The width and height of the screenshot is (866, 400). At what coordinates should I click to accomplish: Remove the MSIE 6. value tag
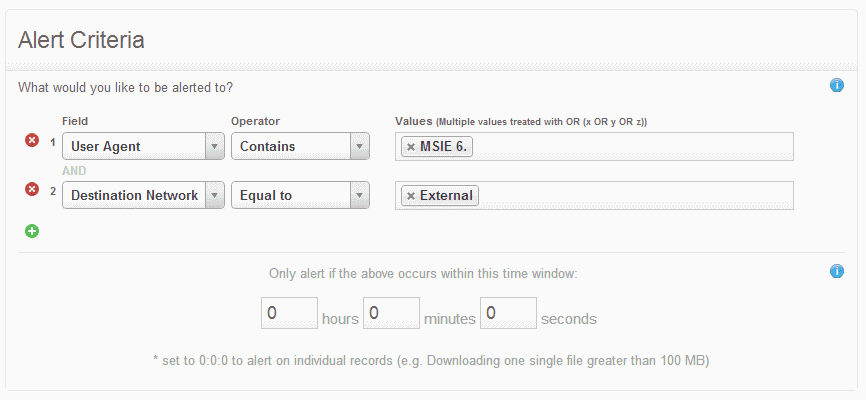click(410, 147)
